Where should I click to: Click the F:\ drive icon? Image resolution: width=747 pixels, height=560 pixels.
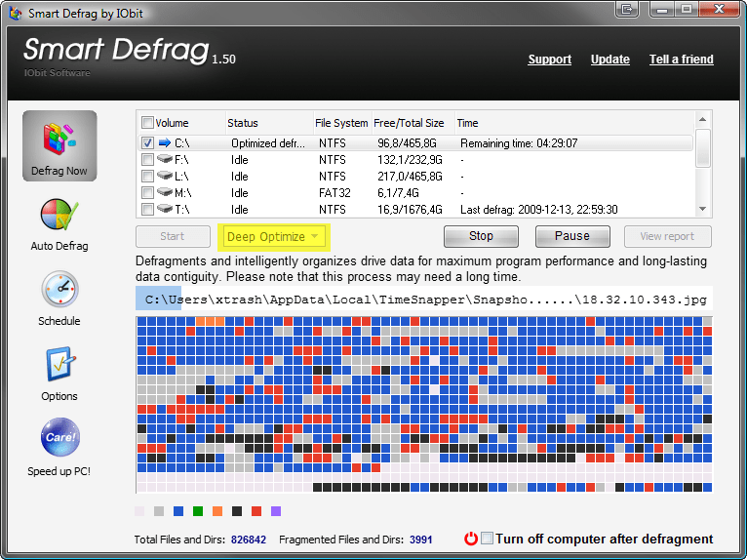click(x=165, y=159)
